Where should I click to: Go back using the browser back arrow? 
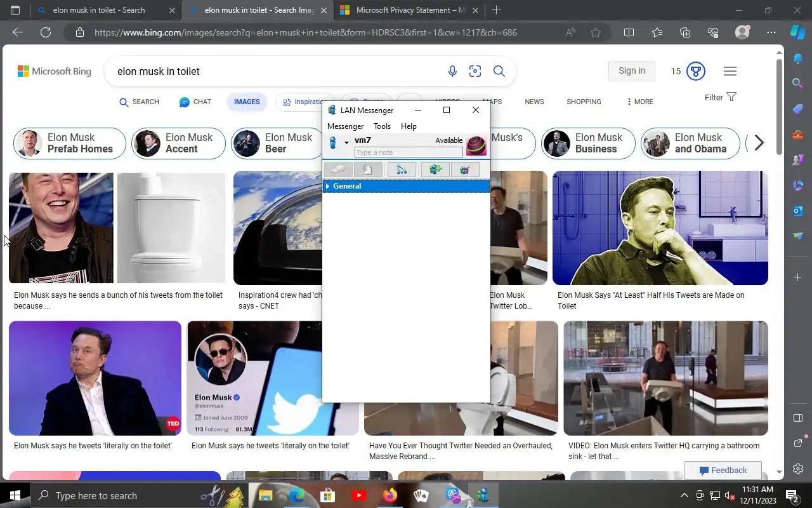coord(18,32)
